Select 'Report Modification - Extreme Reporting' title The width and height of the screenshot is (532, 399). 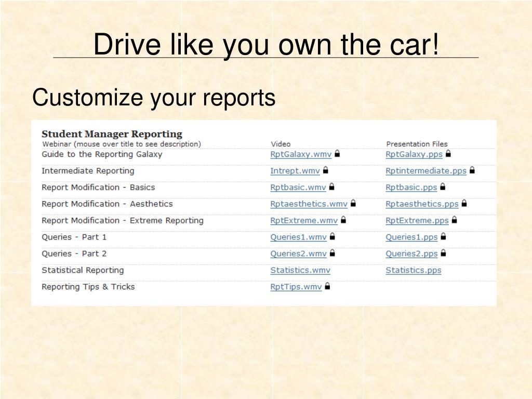[123, 220]
